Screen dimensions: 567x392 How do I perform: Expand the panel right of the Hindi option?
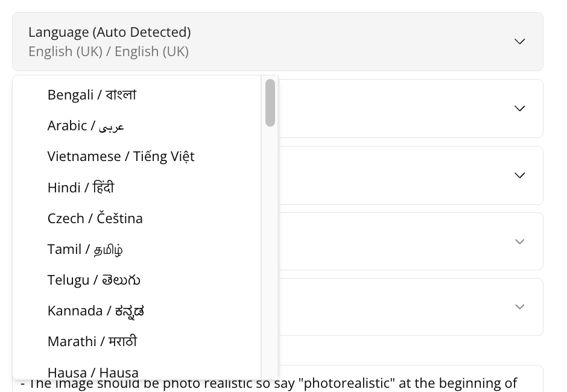click(x=519, y=175)
